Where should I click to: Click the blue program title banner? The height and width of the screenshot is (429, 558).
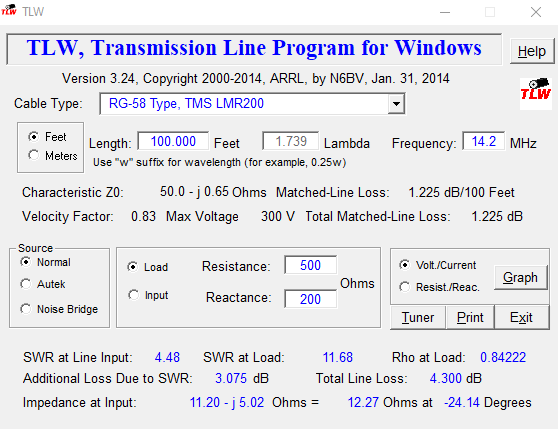(254, 48)
